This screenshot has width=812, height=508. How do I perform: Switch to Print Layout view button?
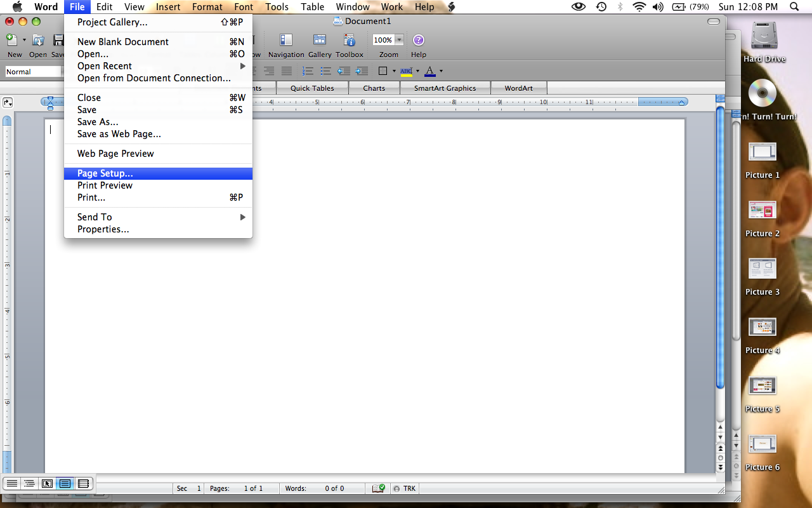[x=65, y=483]
